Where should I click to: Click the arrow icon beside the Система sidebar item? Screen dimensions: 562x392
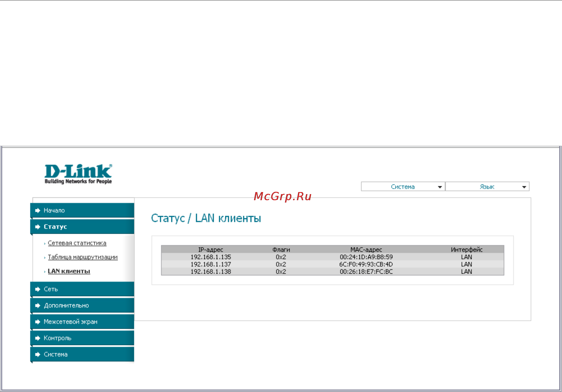pyautogui.click(x=38, y=354)
